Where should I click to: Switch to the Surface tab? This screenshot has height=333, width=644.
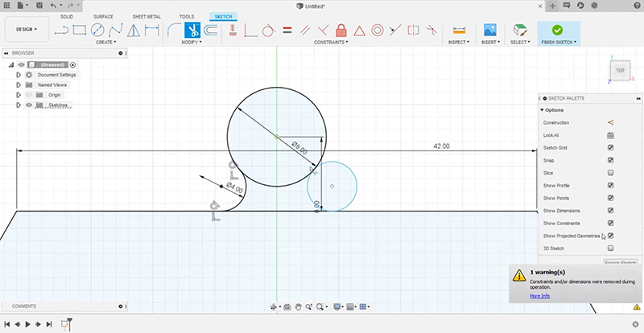[x=103, y=16]
